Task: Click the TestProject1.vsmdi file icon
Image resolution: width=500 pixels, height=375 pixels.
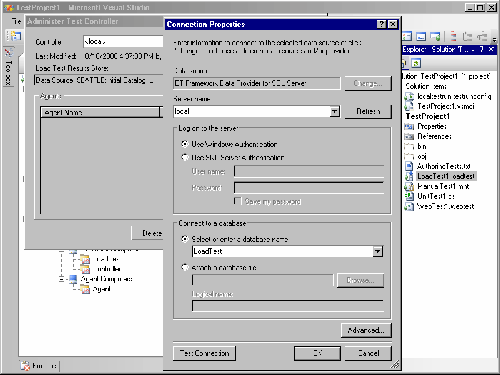Action: (409, 106)
